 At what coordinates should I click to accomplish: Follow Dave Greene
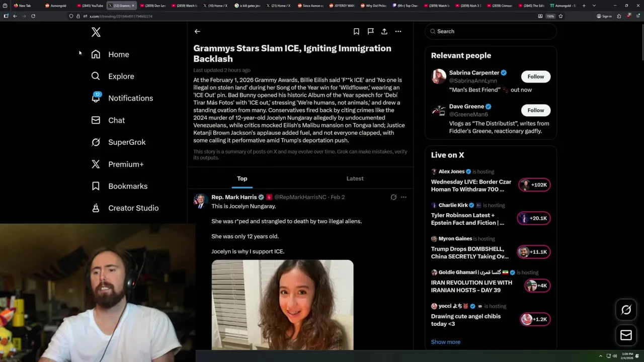pyautogui.click(x=535, y=110)
